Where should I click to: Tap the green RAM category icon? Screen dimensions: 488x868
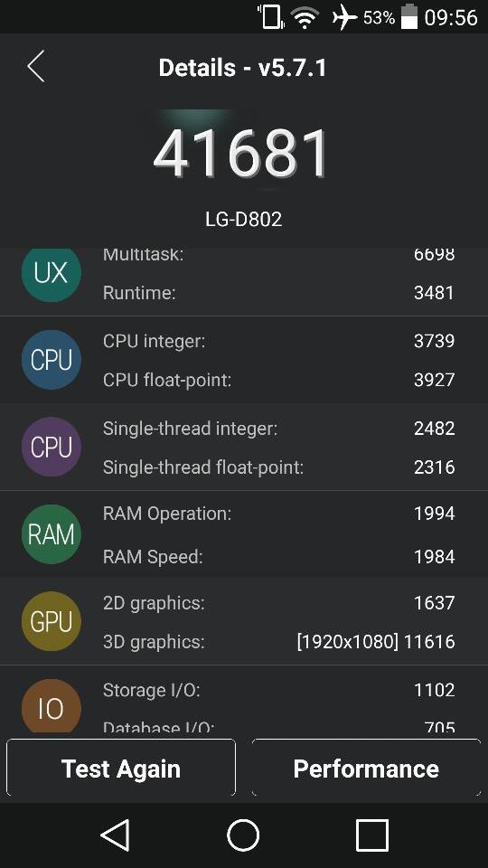pos(51,534)
